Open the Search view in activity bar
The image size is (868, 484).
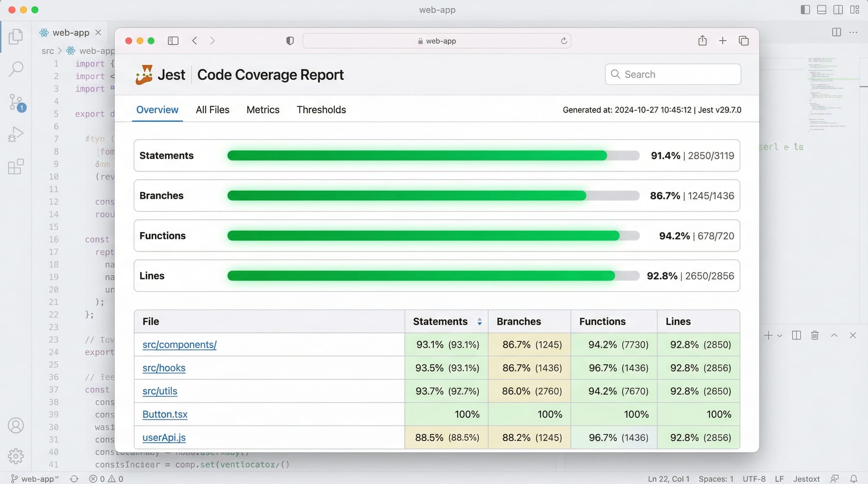click(16, 69)
